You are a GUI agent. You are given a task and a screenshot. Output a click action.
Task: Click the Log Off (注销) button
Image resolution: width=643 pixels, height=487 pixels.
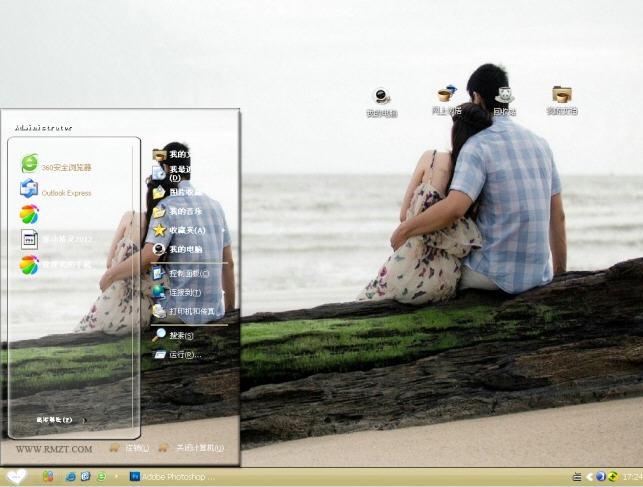coord(130,448)
